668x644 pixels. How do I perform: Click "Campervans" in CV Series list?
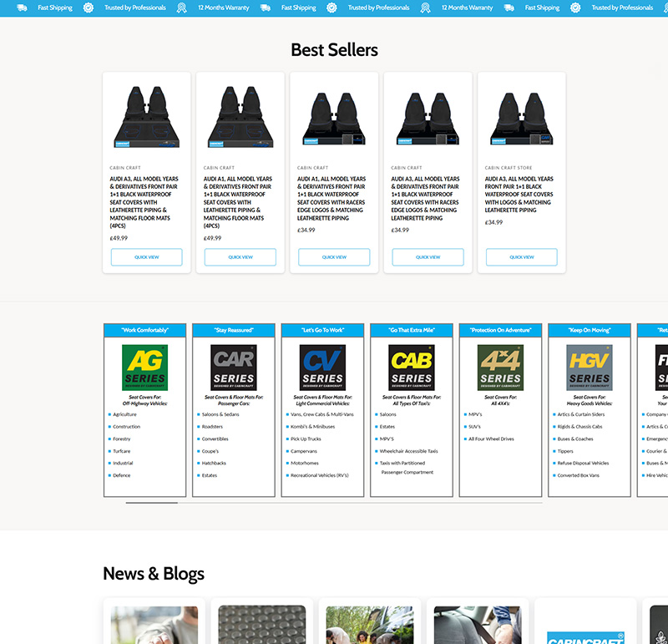[x=304, y=451]
